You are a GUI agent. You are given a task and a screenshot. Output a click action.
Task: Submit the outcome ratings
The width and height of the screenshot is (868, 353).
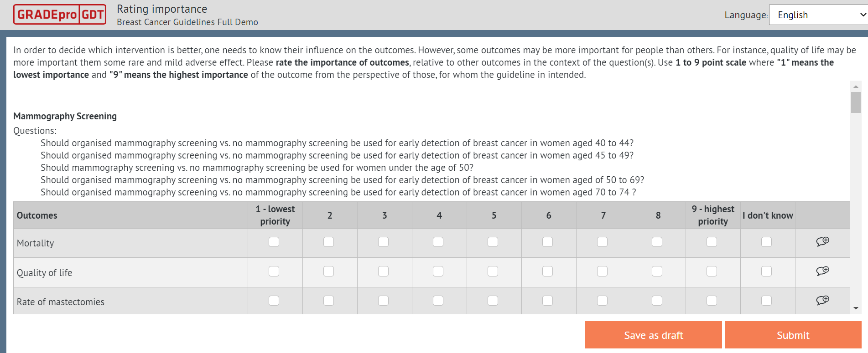coord(793,335)
